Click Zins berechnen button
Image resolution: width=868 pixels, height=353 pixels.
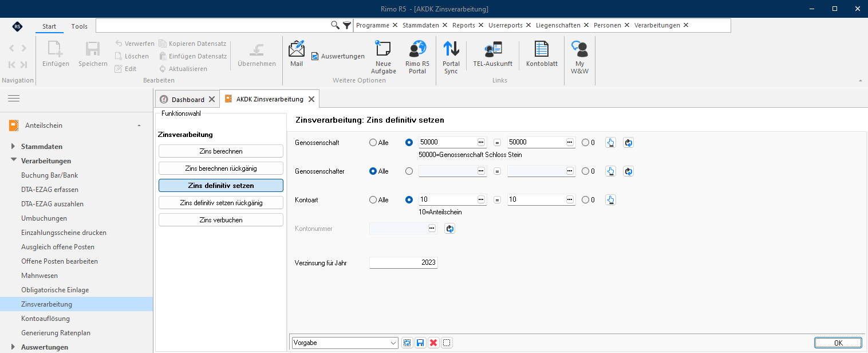[x=221, y=151]
